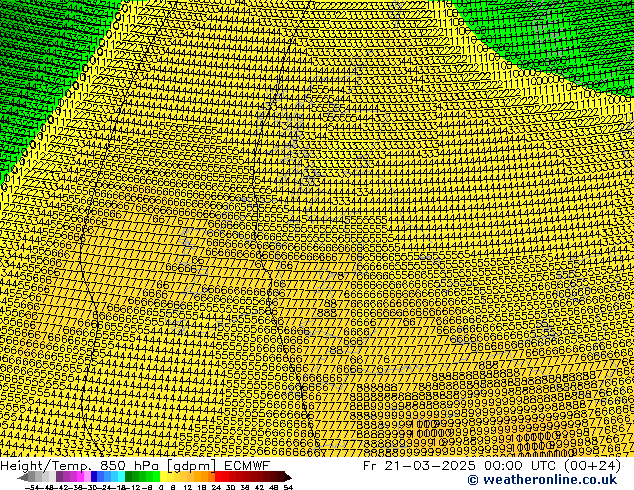Viewport: 634px width, 490px height.
Task: Click the bright red legend segment near 24
Action: tap(218, 477)
